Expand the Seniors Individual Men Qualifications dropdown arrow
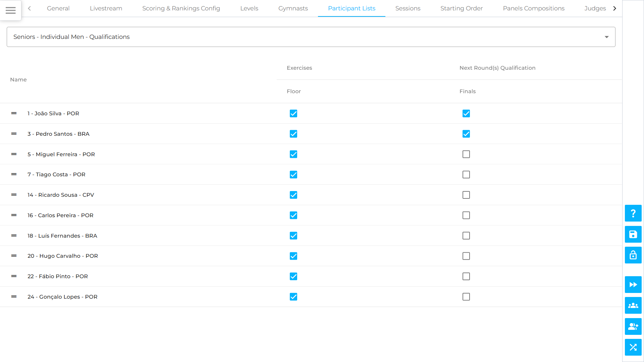 [x=606, y=37]
